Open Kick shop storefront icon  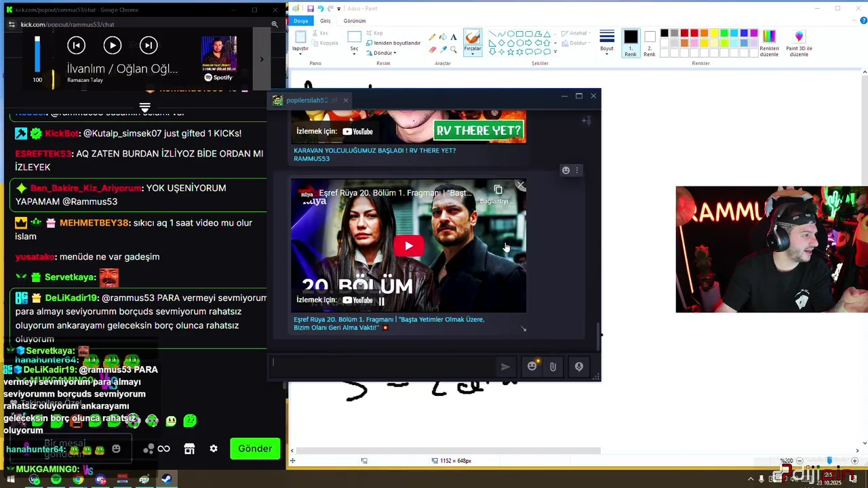coord(189,449)
